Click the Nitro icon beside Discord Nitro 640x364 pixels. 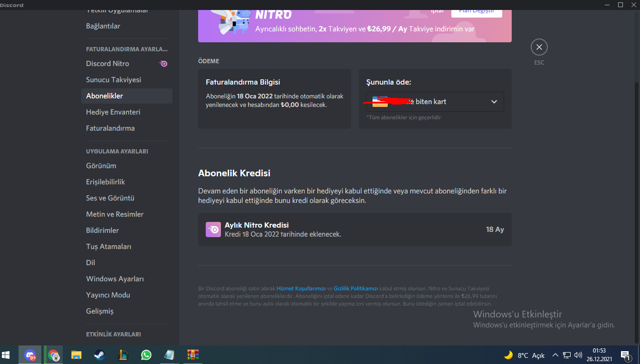pyautogui.click(x=163, y=64)
